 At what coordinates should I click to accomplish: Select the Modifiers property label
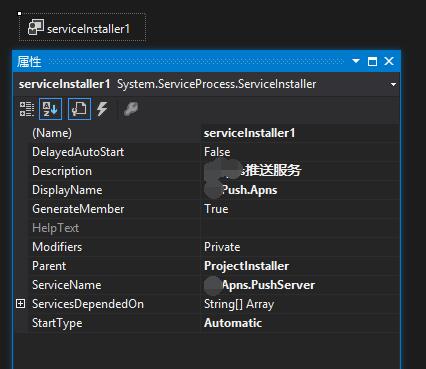(57, 247)
